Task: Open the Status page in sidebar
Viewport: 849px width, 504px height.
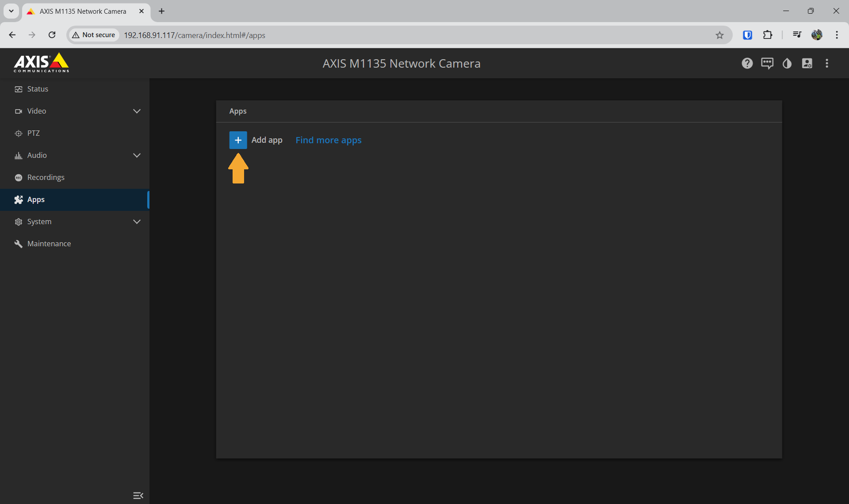Action: click(75, 89)
